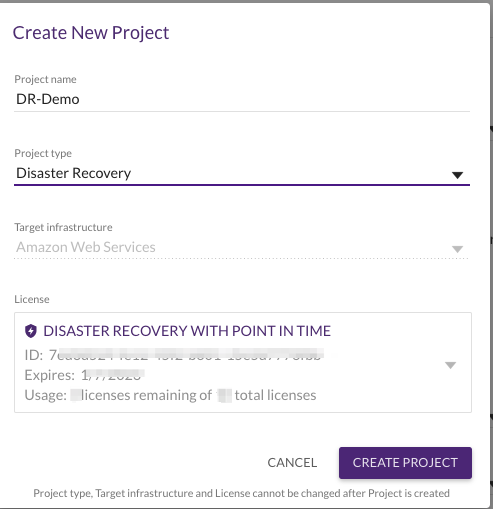Image resolution: width=493 pixels, height=509 pixels.
Task: Click the Project type label
Action: (43, 153)
